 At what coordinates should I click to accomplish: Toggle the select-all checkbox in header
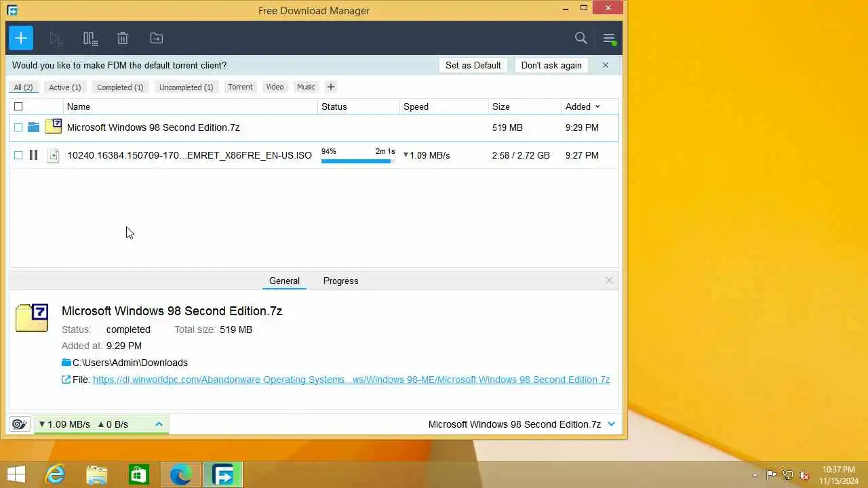pyautogui.click(x=18, y=106)
